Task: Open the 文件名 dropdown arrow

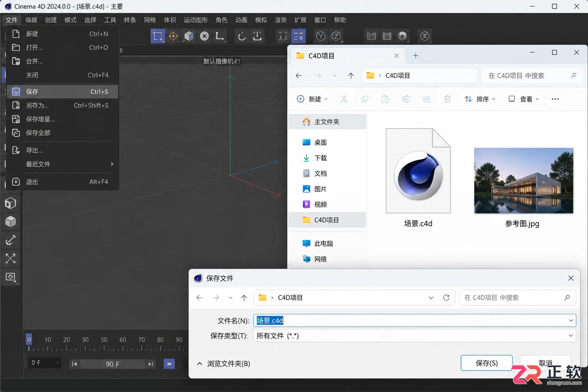Action: pyautogui.click(x=570, y=321)
